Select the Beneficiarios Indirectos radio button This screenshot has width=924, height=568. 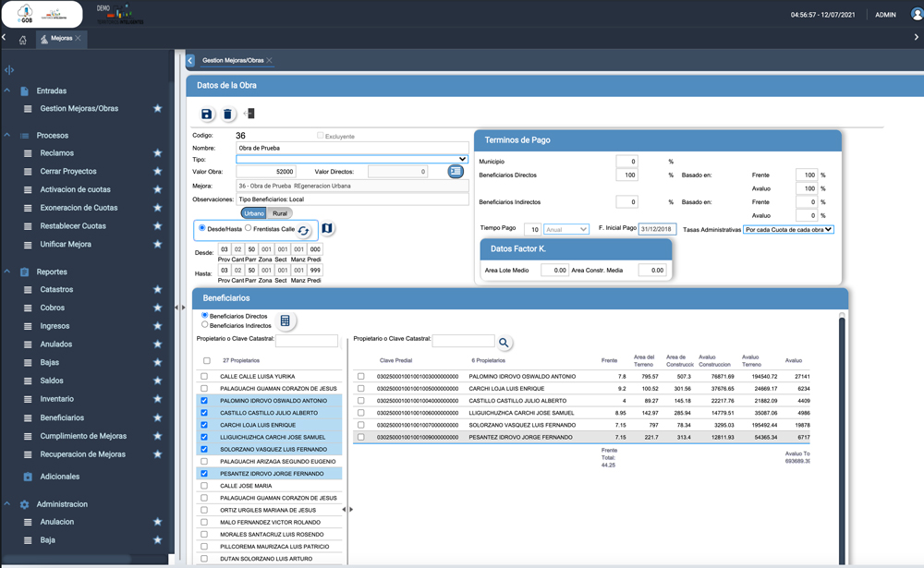point(205,325)
